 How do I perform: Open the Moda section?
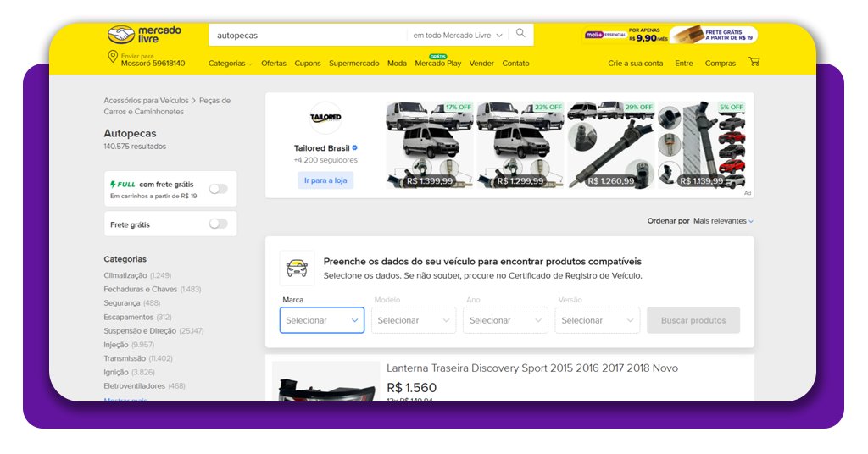[x=397, y=64]
